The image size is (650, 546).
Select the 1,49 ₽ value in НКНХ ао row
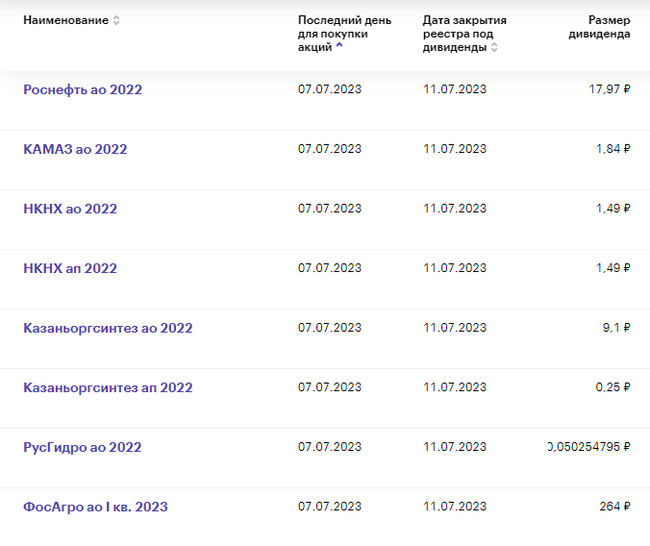tap(613, 208)
